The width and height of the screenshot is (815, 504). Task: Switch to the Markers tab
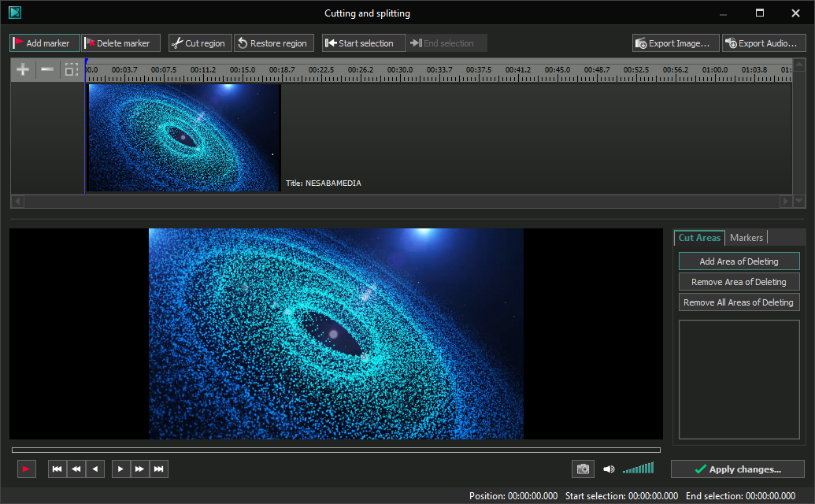click(746, 238)
